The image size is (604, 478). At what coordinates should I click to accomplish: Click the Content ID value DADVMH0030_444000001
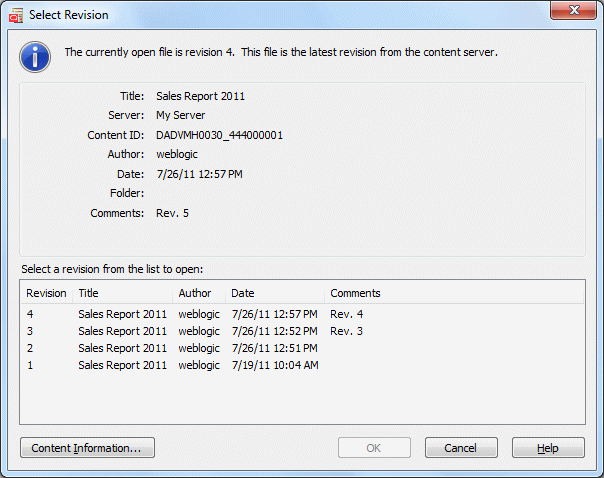(x=219, y=135)
